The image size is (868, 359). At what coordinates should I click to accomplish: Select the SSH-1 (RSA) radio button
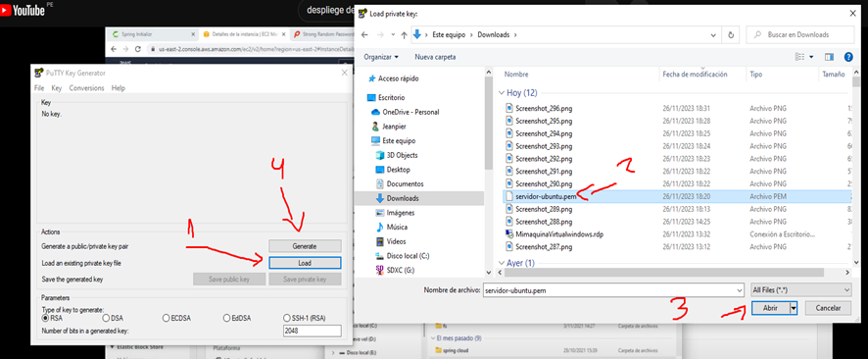tap(287, 318)
